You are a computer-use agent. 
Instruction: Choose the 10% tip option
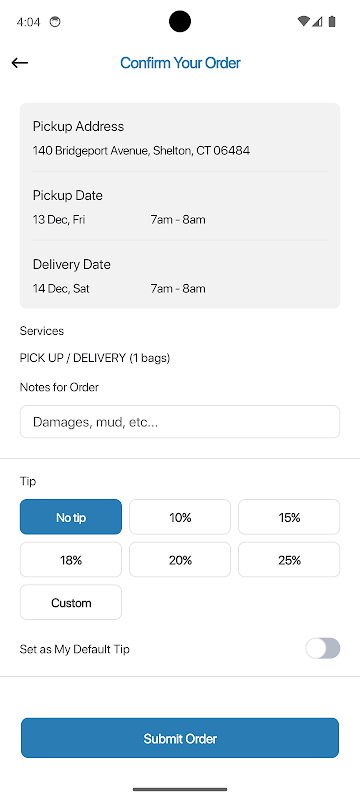180,517
